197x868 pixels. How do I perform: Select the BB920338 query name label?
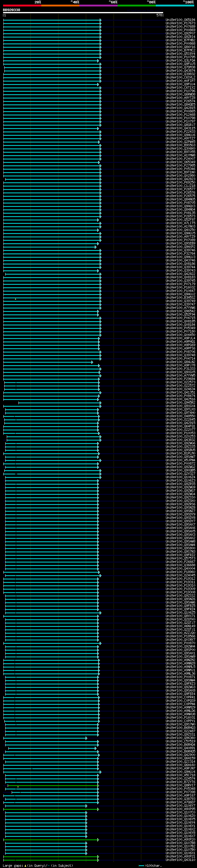(x=11, y=10)
